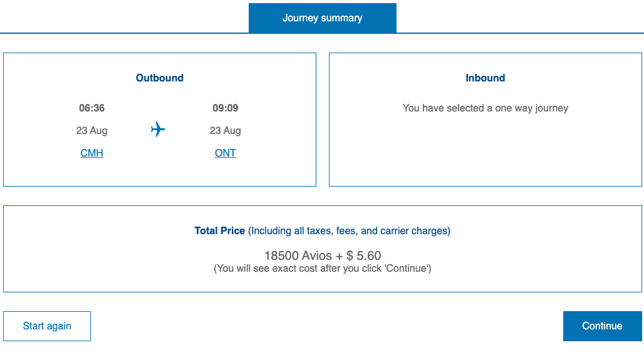Click the 23 Aug date under 06:36
The image size is (644, 355).
(x=91, y=130)
